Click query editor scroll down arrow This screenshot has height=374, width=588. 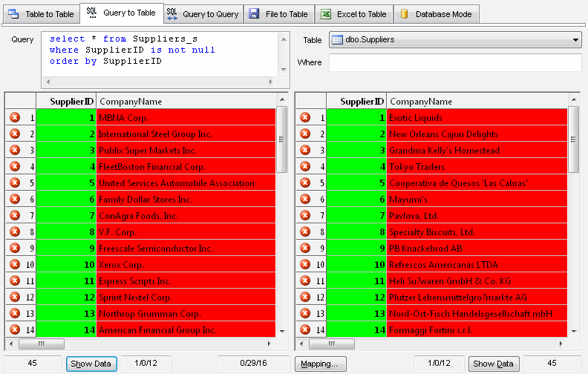(x=284, y=70)
